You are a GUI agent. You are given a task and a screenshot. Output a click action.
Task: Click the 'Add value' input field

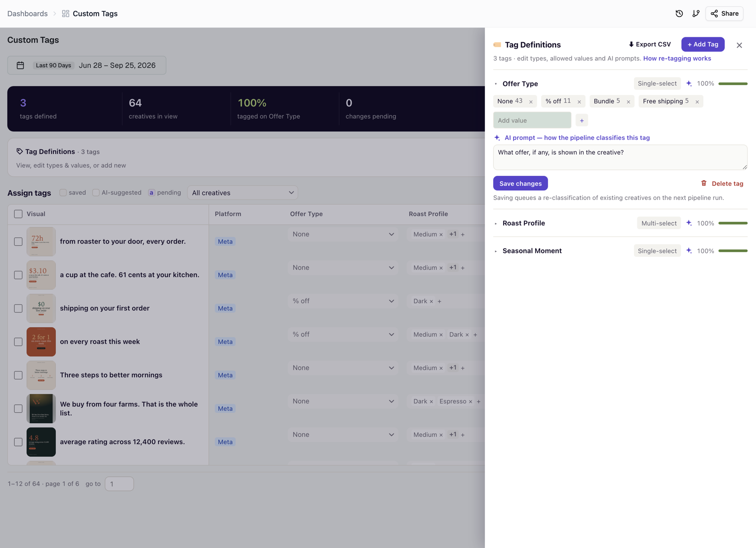[x=532, y=121]
